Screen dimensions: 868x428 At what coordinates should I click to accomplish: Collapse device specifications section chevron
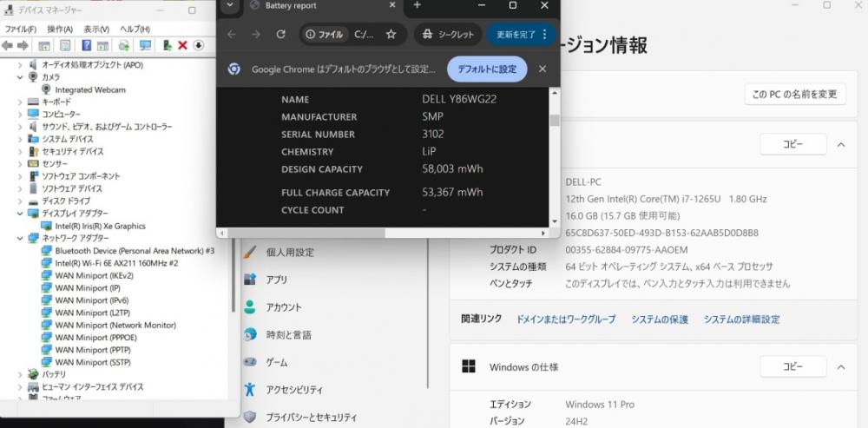click(x=841, y=144)
